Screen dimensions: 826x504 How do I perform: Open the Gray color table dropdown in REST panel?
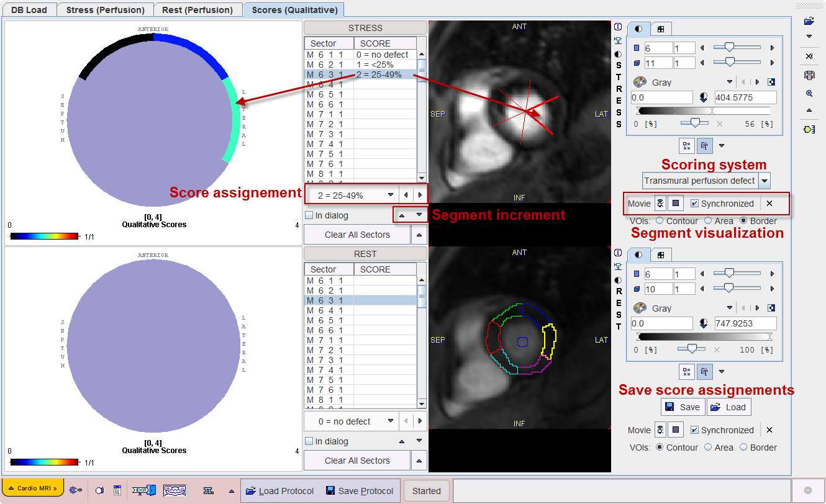click(x=730, y=308)
